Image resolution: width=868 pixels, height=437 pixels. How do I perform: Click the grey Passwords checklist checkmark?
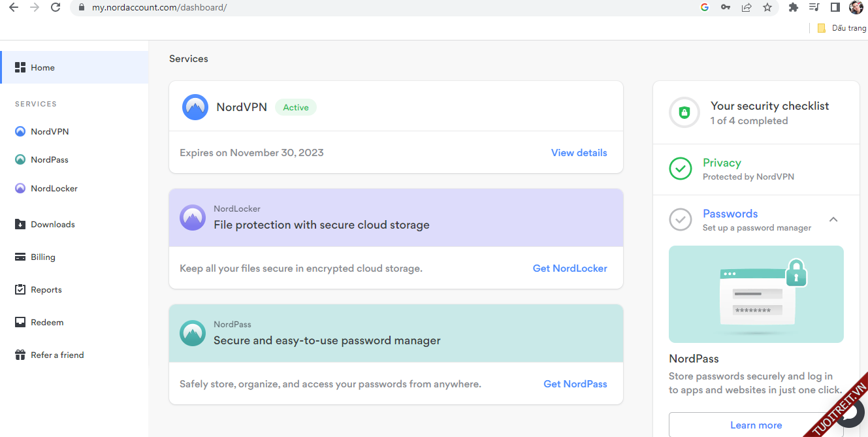(681, 219)
